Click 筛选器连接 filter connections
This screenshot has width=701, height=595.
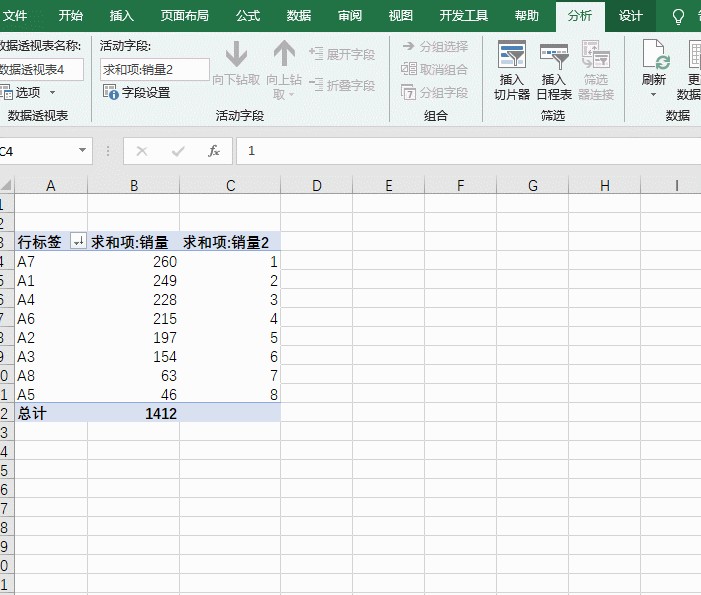tap(596, 70)
